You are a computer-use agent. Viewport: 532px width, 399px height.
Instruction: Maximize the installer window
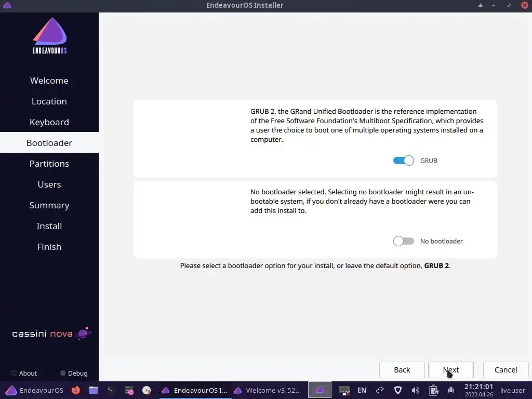(x=509, y=5)
